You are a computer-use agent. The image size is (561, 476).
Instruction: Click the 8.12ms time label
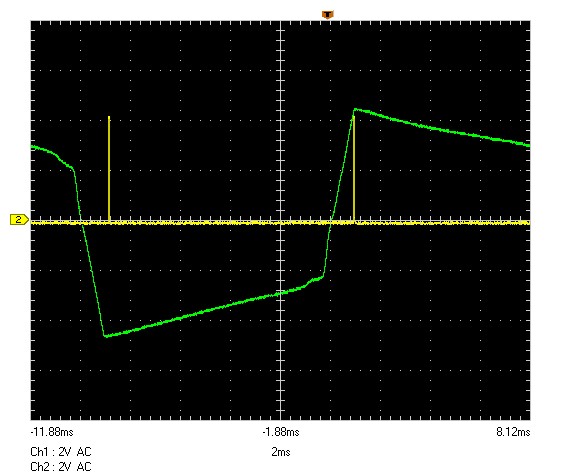point(513,432)
